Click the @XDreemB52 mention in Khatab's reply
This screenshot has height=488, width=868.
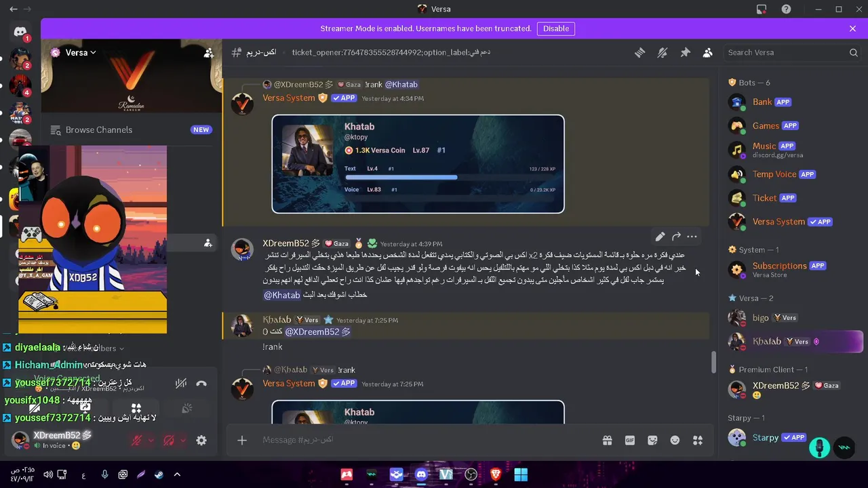click(x=317, y=332)
